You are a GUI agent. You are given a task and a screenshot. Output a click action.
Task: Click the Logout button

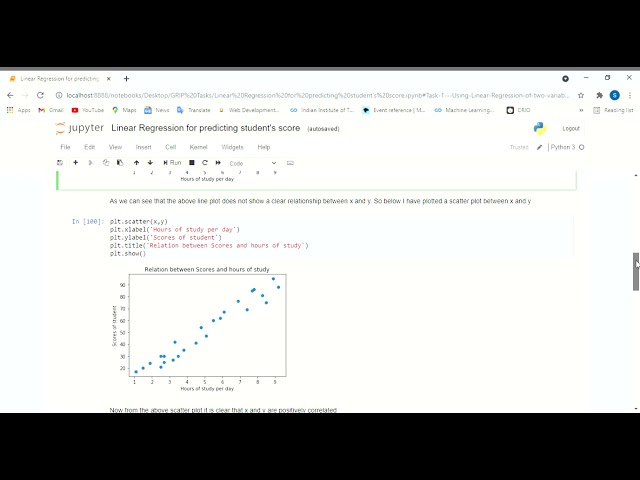pos(571,129)
